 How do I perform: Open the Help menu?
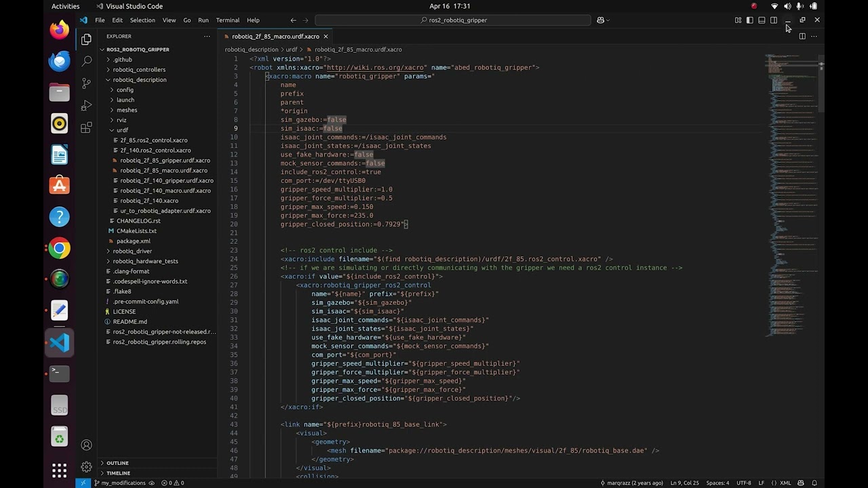[x=253, y=20]
